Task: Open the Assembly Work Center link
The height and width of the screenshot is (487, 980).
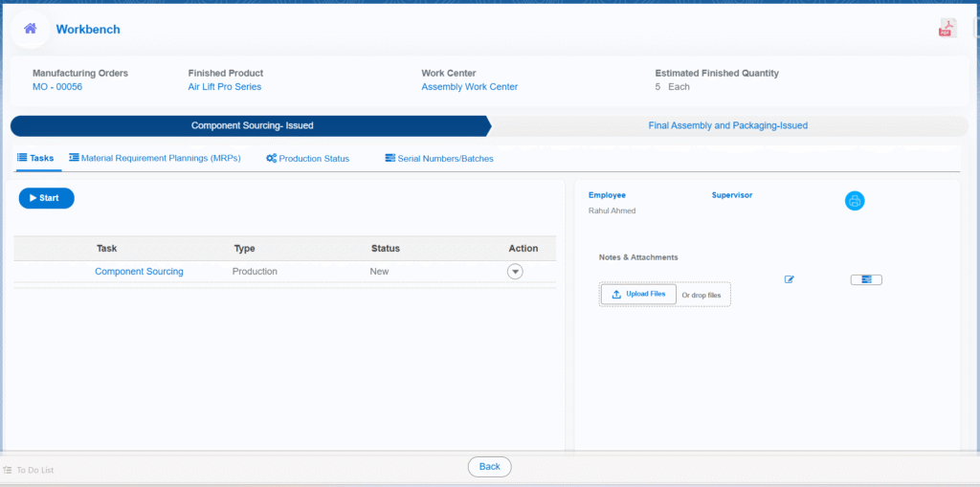Action: tap(469, 87)
